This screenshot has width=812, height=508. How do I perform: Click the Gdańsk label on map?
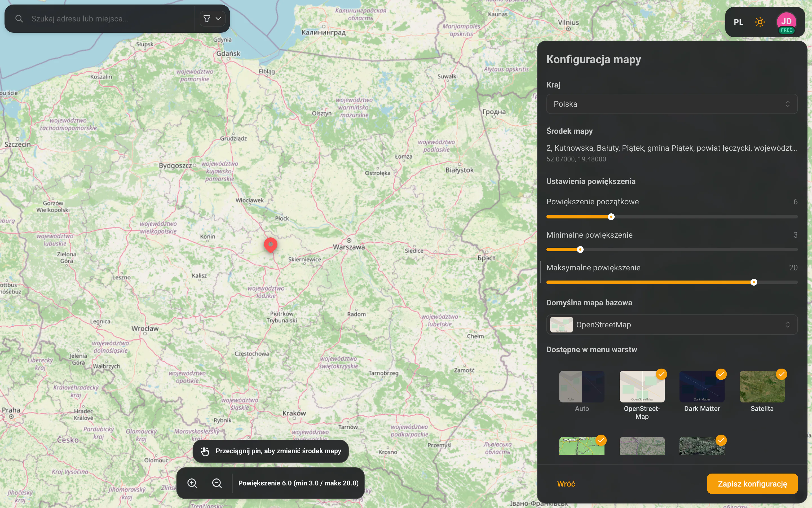(228, 53)
